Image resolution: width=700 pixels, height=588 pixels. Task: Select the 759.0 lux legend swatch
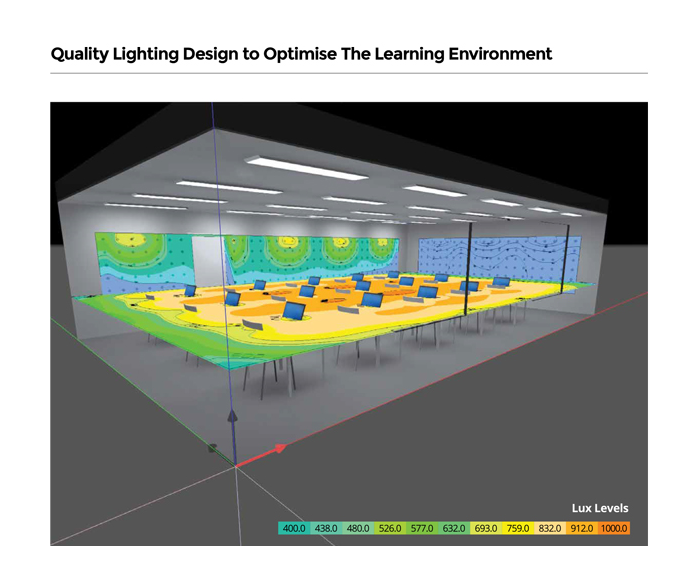pyautogui.click(x=517, y=528)
